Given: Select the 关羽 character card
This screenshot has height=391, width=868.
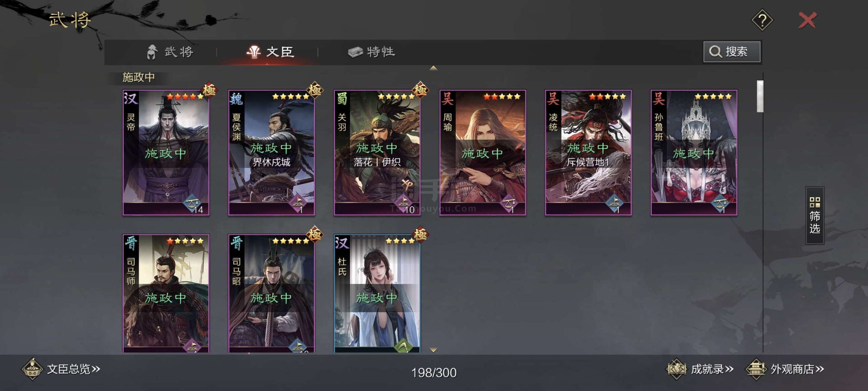Looking at the screenshot, I should coord(377,152).
